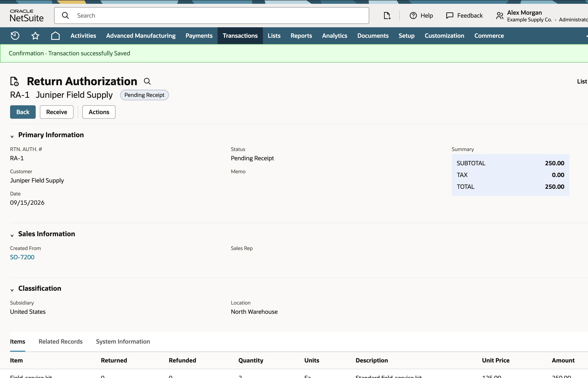The image size is (588, 378).
Task: Click the Pending Receipt status badge
Action: click(144, 95)
